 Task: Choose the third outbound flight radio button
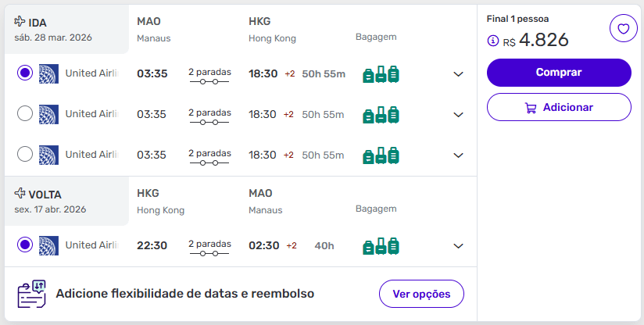(x=25, y=155)
